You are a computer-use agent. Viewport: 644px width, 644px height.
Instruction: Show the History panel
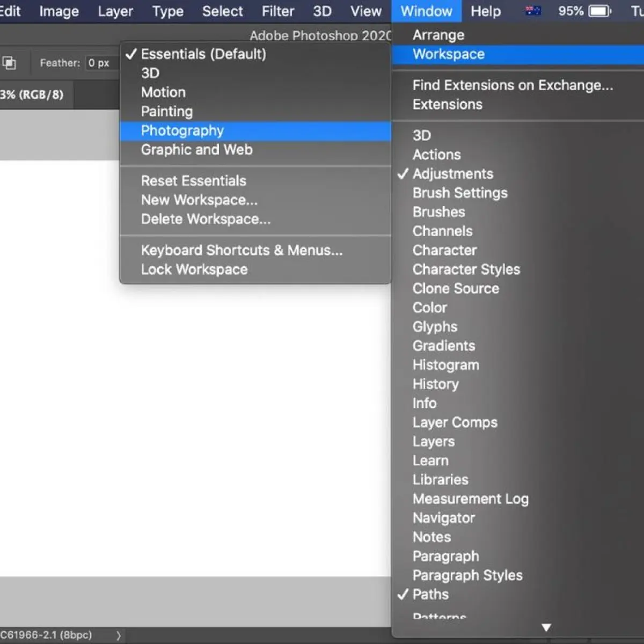pyautogui.click(x=518, y=384)
